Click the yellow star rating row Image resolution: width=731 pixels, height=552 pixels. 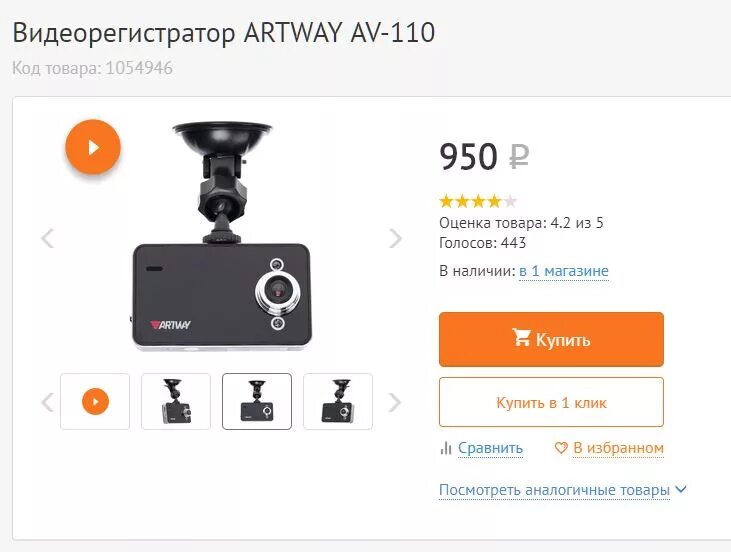478,201
